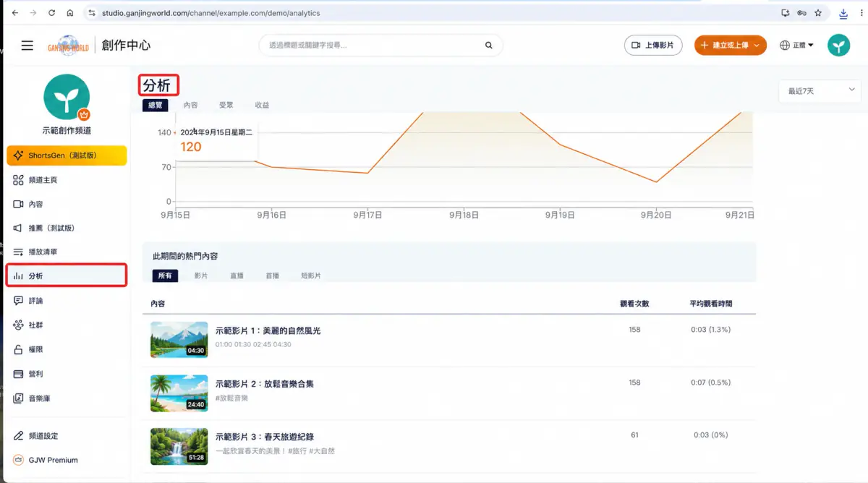The image size is (868, 483).
Task: Click the 此期間的熱門內容 heading
Action: pos(185,256)
